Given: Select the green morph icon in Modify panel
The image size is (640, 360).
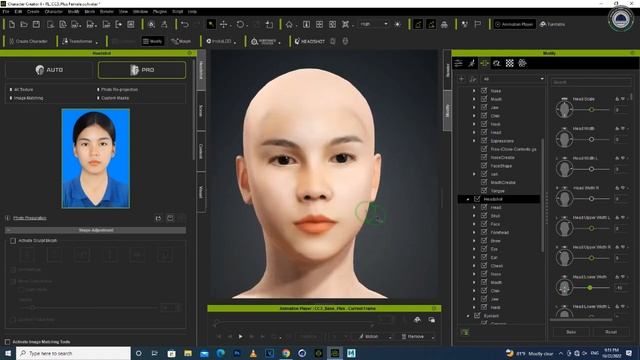Looking at the screenshot, I should point(484,63).
